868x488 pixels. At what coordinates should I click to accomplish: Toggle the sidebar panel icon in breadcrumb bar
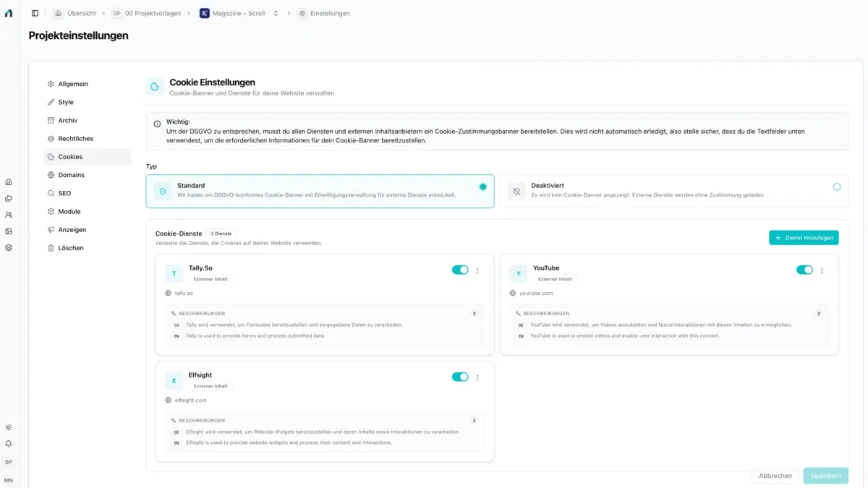tap(35, 13)
